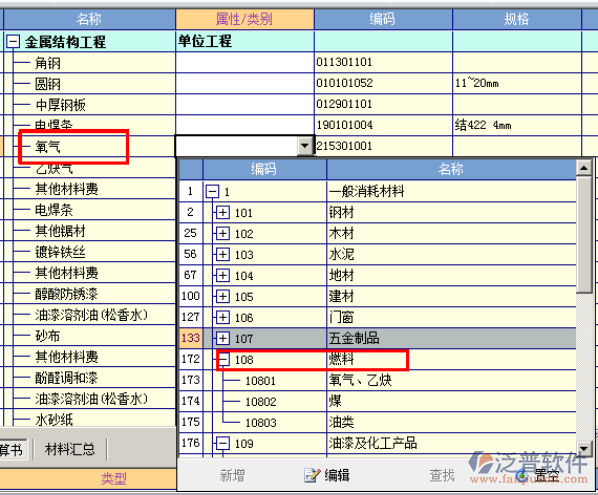This screenshot has width=598, height=495.
Task: Click the 新增 button
Action: [232, 476]
